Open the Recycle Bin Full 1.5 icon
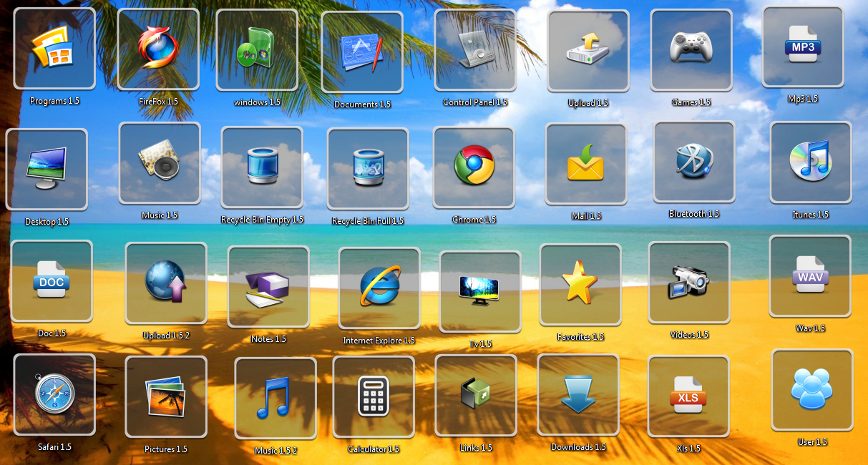Image resolution: width=868 pixels, height=465 pixels. click(x=368, y=166)
